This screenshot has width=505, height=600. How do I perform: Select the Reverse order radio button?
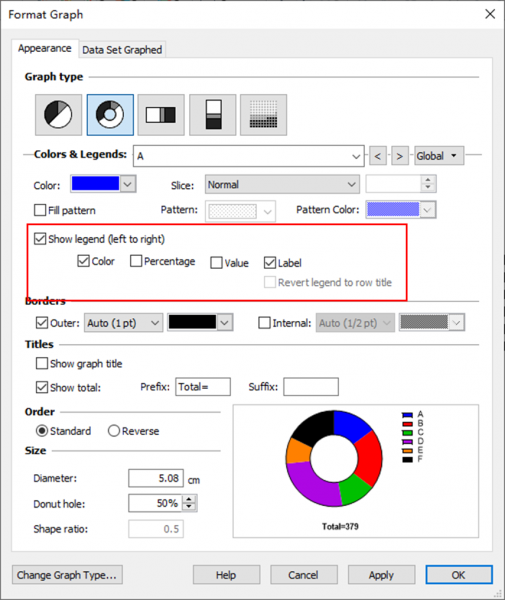point(114,431)
